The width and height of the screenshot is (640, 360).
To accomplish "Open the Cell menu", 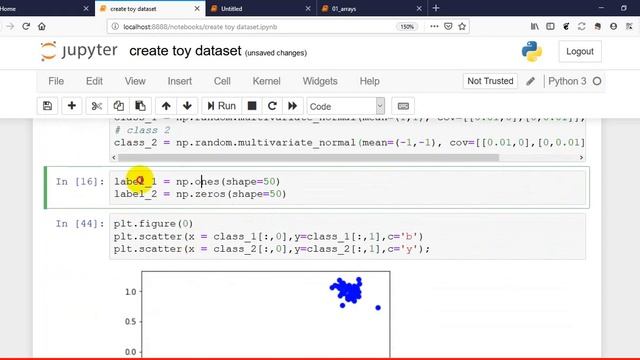I will point(222,81).
